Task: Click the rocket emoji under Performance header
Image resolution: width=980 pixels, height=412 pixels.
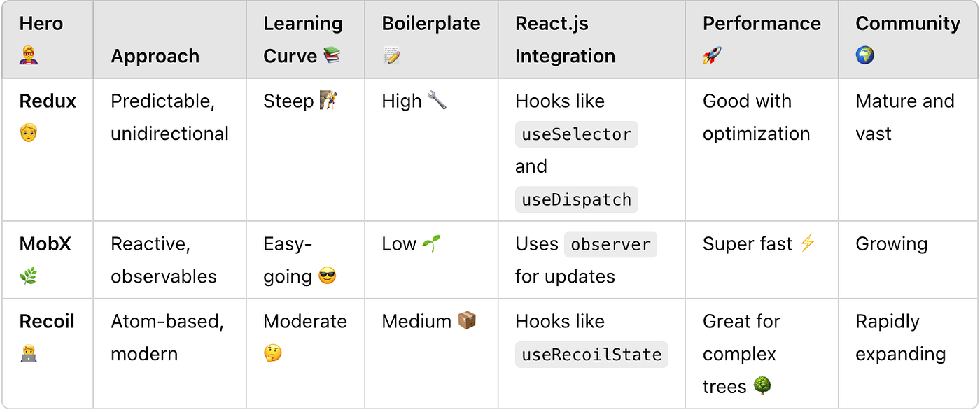Action: (712, 56)
